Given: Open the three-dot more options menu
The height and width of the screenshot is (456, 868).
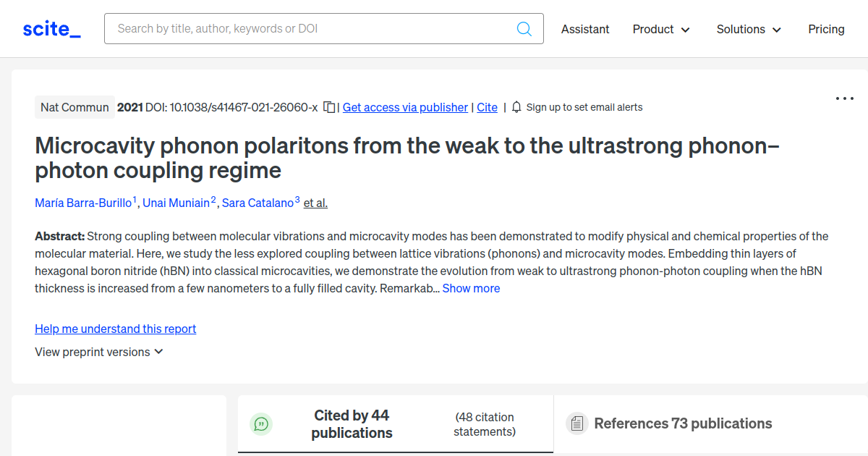Looking at the screenshot, I should click(845, 98).
